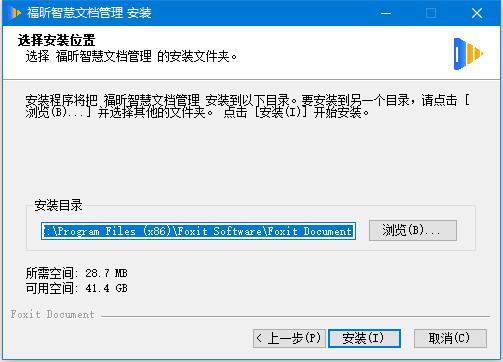
Task: Close the installer window
Action: coord(477,13)
